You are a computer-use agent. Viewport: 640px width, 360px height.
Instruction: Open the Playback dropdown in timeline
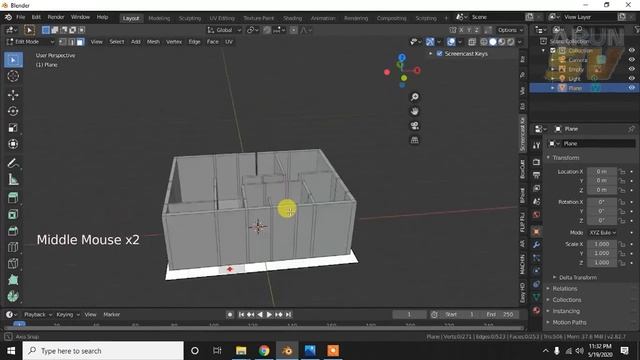coord(38,314)
